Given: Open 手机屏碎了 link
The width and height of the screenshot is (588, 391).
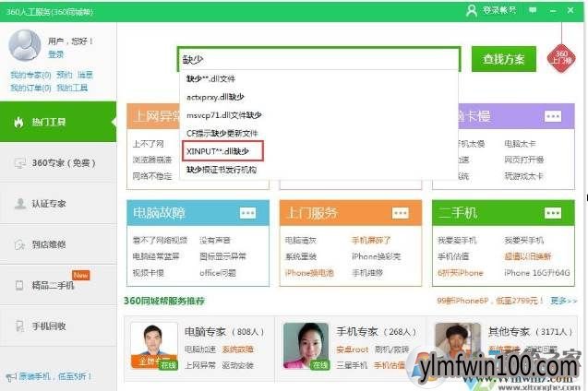Looking at the screenshot, I should pyautogui.click(x=371, y=240).
